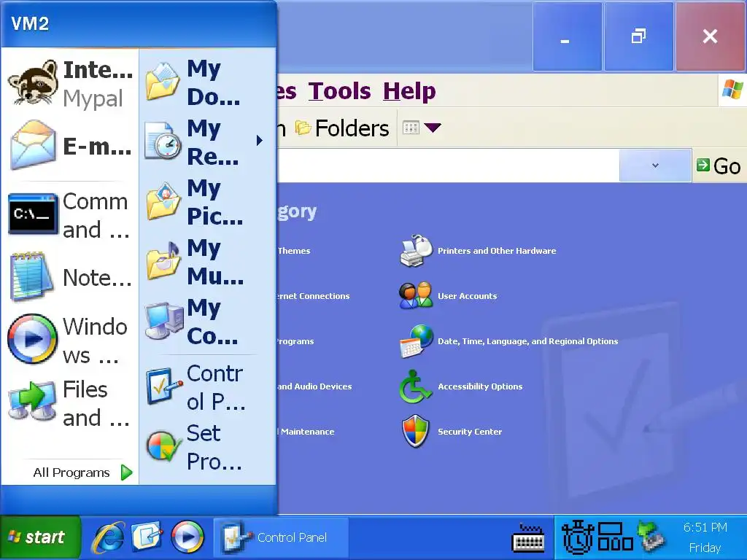Open My Pictures folder
Image resolution: width=747 pixels, height=560 pixels.
click(205, 202)
